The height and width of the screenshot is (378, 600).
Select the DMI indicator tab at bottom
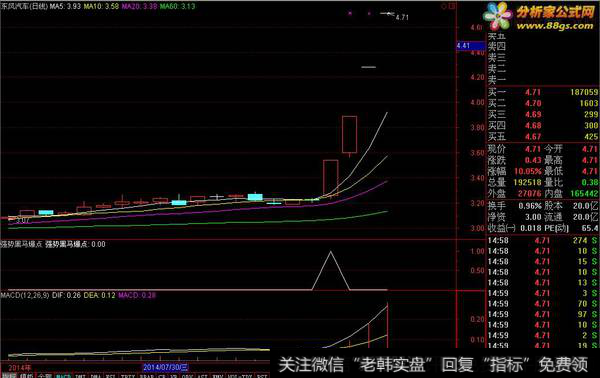(80, 376)
